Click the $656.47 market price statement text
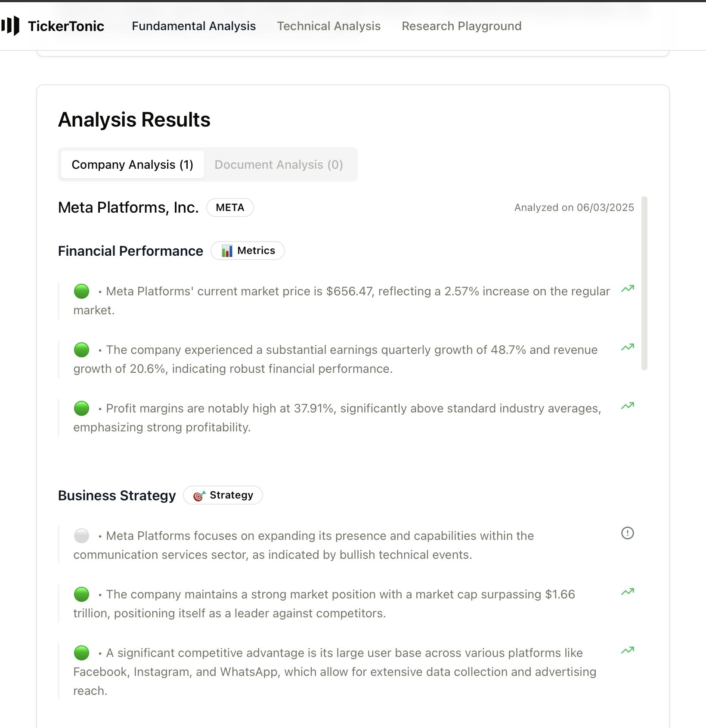This screenshot has height=728, width=706. 342,300
